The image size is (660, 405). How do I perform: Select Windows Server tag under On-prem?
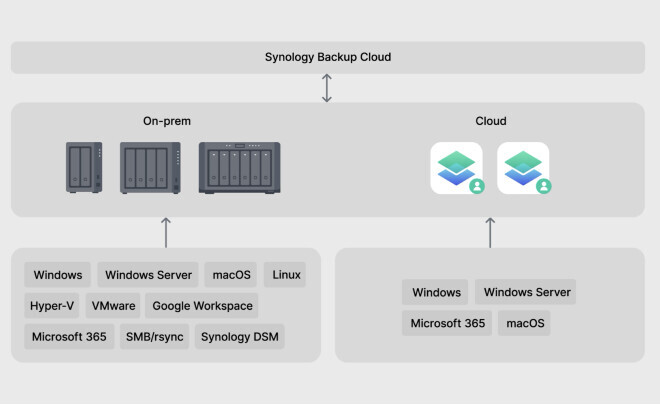(148, 275)
